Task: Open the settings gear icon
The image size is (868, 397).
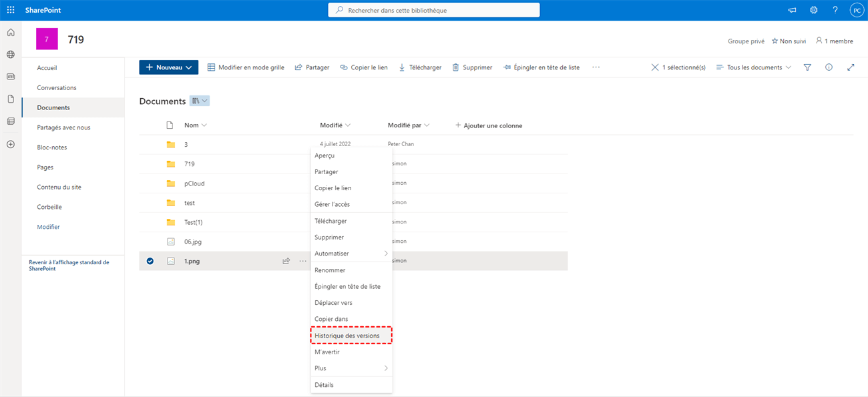Action: point(813,10)
